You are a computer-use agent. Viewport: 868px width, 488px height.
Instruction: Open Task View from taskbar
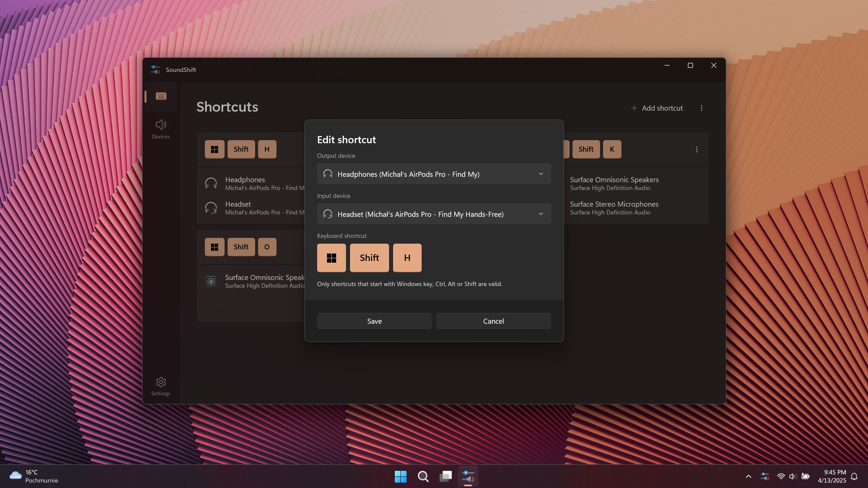[x=445, y=476]
